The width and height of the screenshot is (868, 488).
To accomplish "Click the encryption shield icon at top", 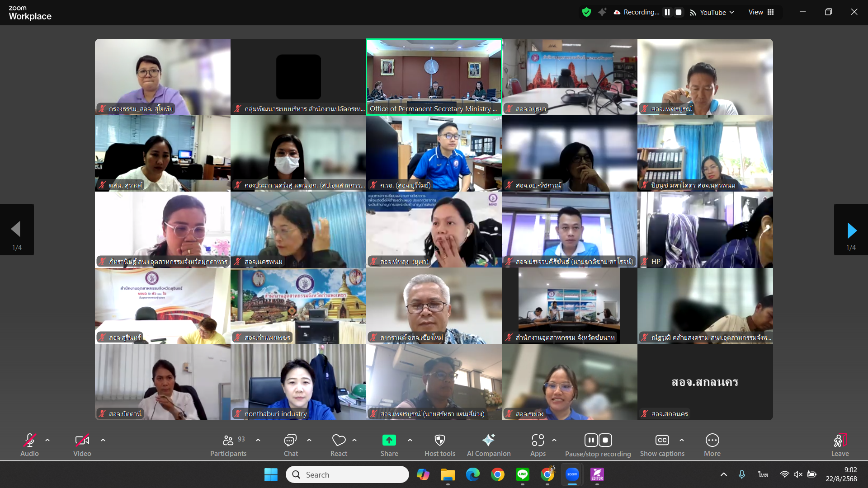I will click(x=586, y=12).
